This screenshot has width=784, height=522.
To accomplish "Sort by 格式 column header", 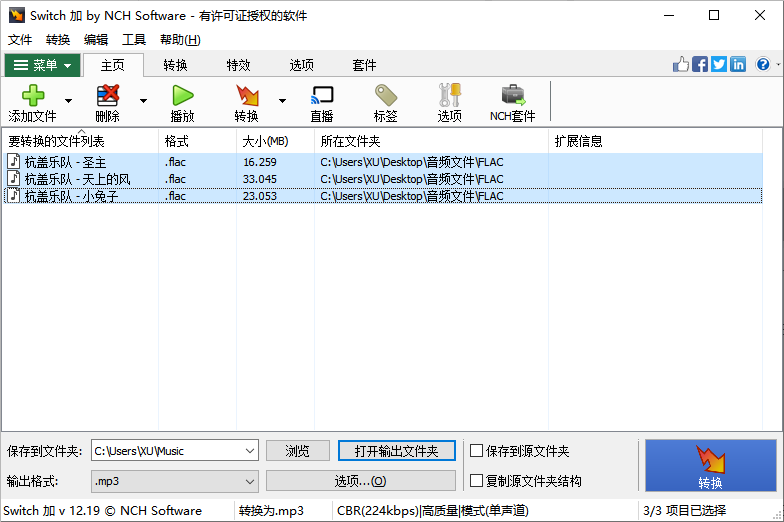I will click(x=198, y=142).
